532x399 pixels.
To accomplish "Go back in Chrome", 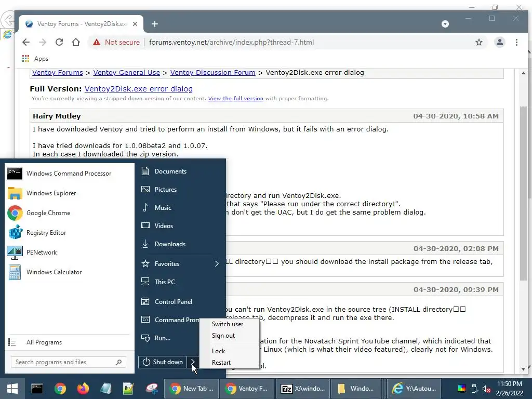I will (26, 42).
